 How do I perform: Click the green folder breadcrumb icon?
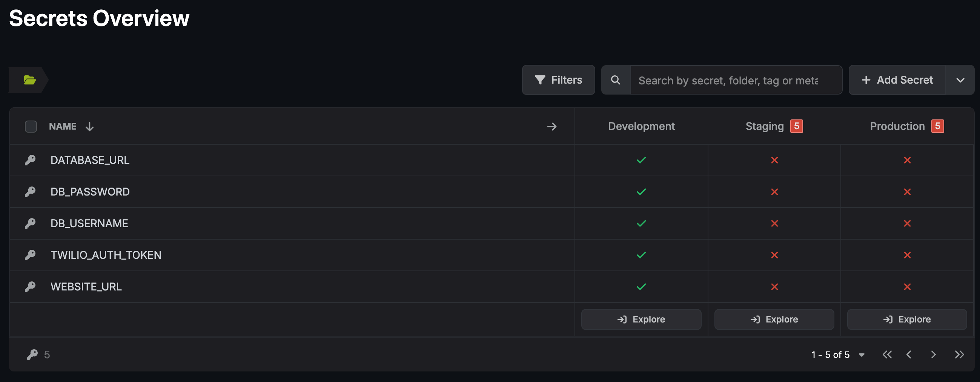(30, 80)
